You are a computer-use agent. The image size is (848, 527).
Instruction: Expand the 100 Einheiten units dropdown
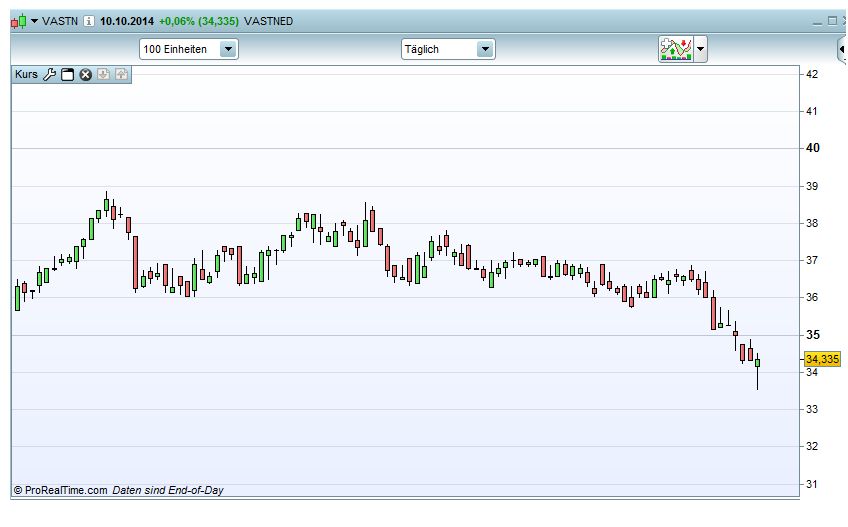[228, 49]
